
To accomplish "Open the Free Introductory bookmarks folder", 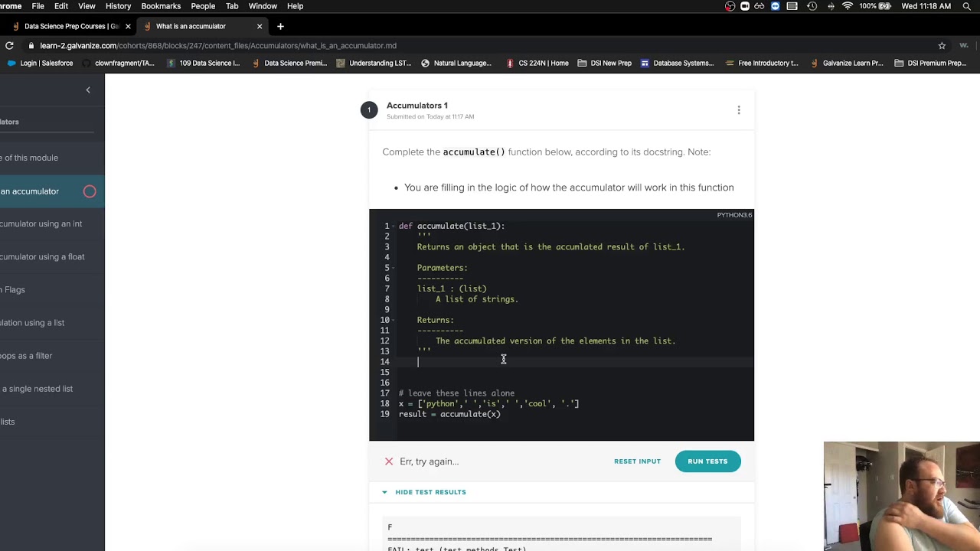I will tap(762, 63).
